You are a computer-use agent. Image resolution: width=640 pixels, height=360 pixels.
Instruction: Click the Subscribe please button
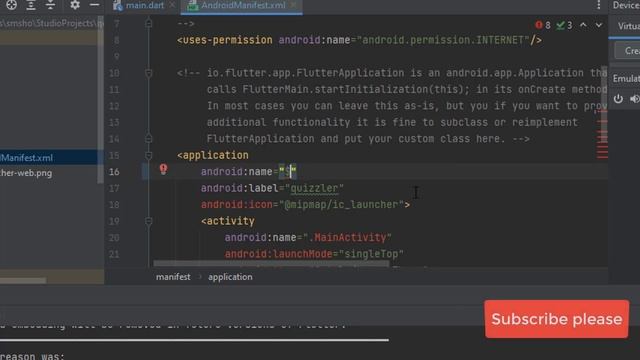tap(557, 319)
